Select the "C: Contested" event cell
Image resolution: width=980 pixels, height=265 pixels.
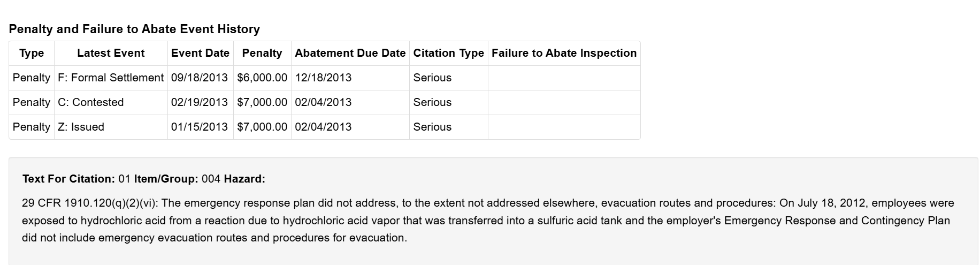(90, 102)
